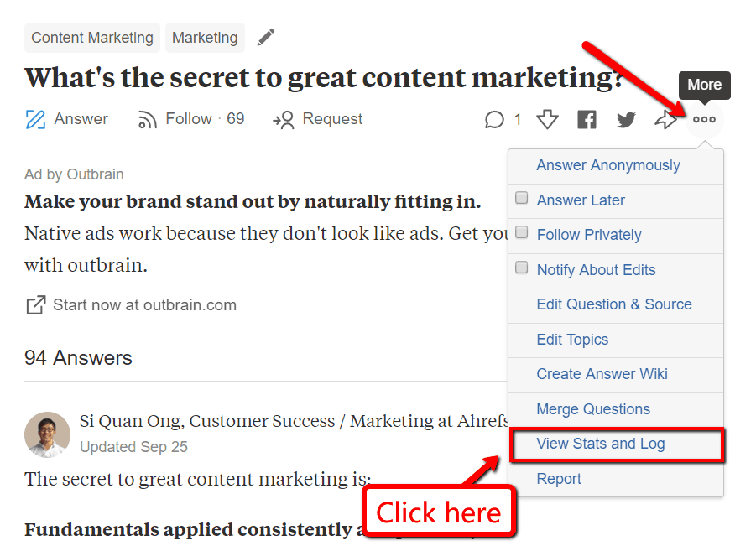Click the comment count showing 1

click(518, 119)
